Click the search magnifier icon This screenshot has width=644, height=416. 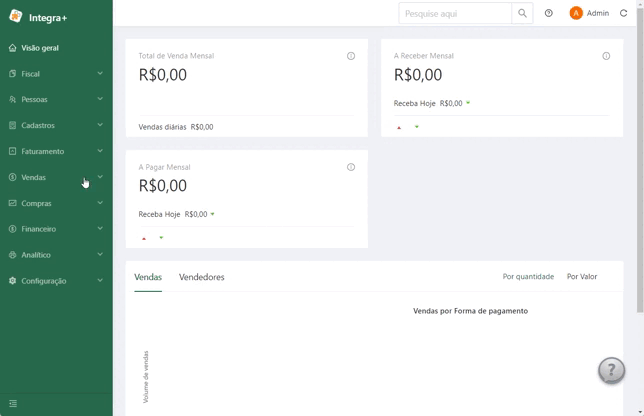(522, 14)
